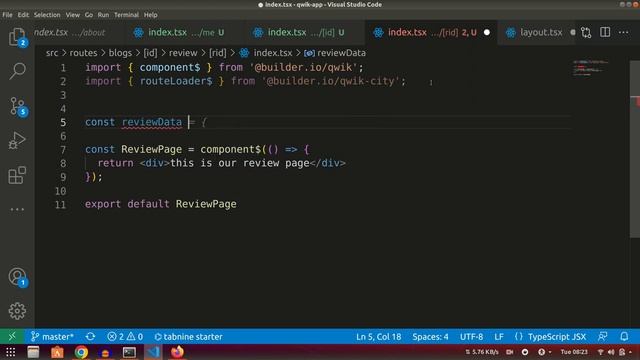The width and height of the screenshot is (640, 360).
Task: Go to line via Ln 5, Col 18
Action: pos(378,337)
